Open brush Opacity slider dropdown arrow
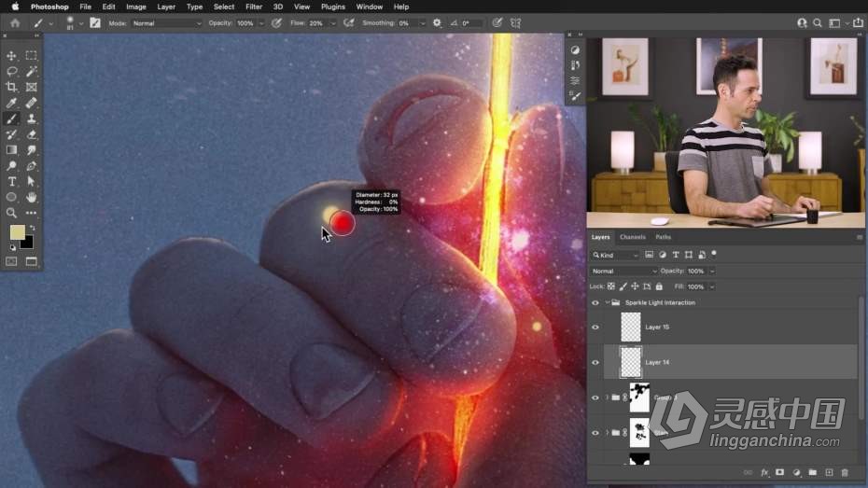 click(261, 23)
